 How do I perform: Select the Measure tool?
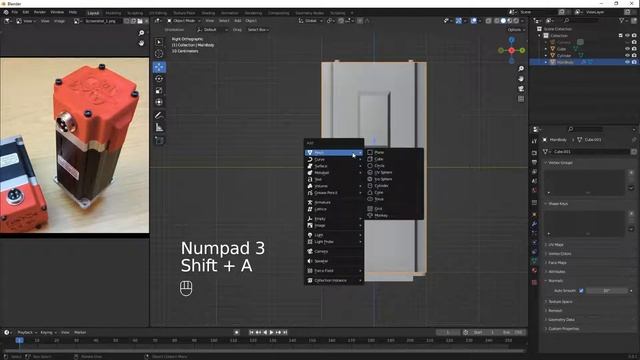tap(159, 128)
